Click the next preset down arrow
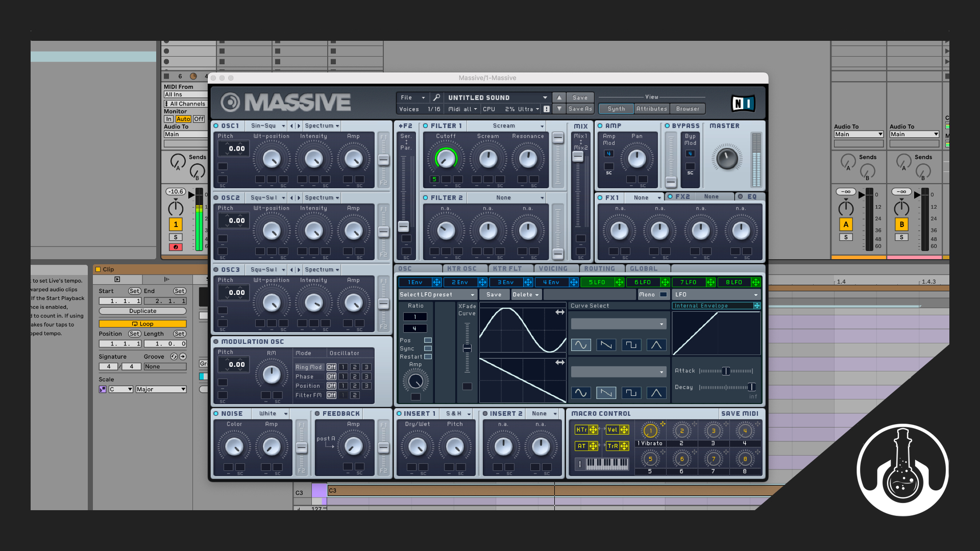980x551 pixels. tap(559, 109)
